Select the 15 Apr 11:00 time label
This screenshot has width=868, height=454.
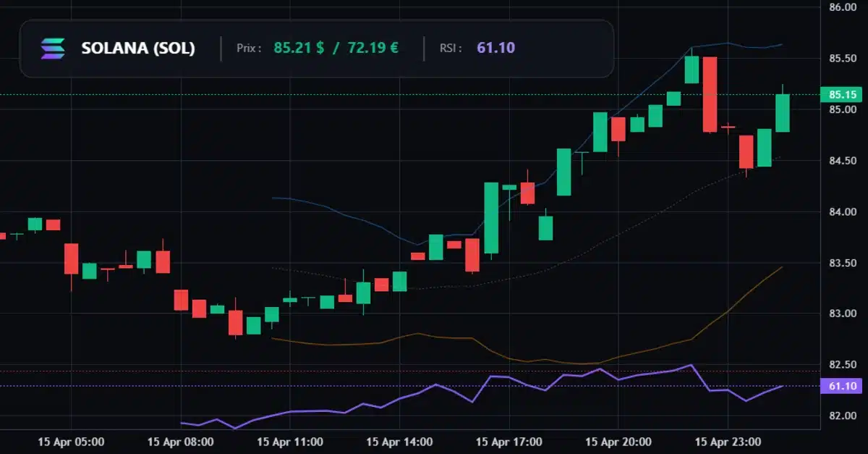290,441
